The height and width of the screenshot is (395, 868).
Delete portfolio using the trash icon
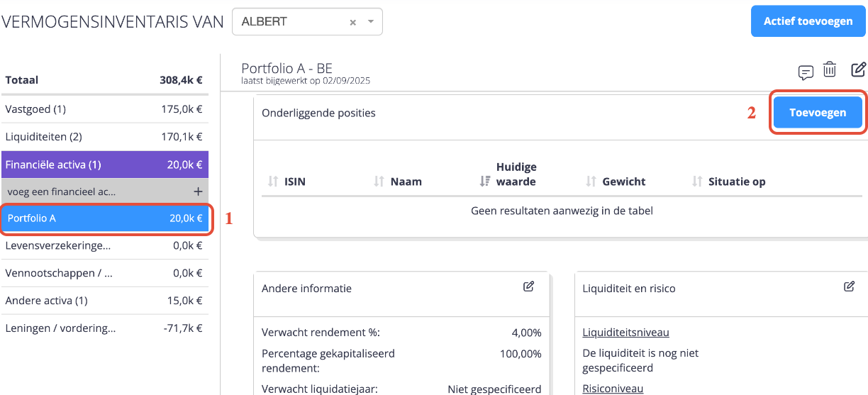click(x=830, y=69)
